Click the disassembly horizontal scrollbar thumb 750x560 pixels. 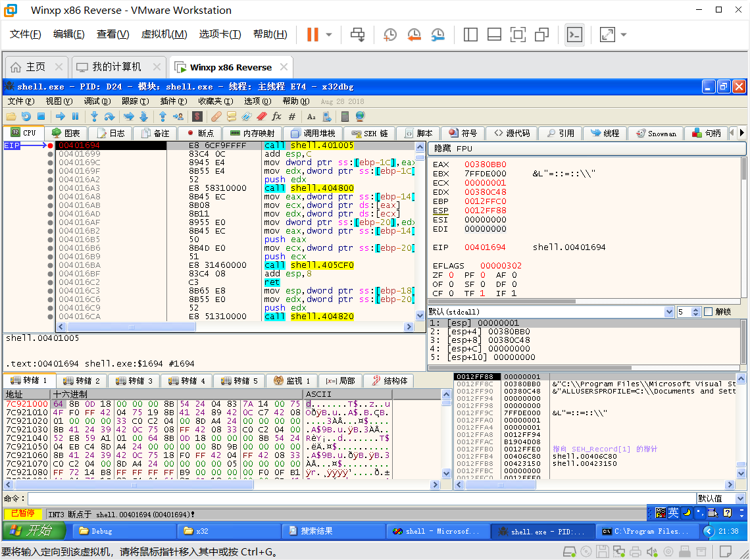[131, 327]
